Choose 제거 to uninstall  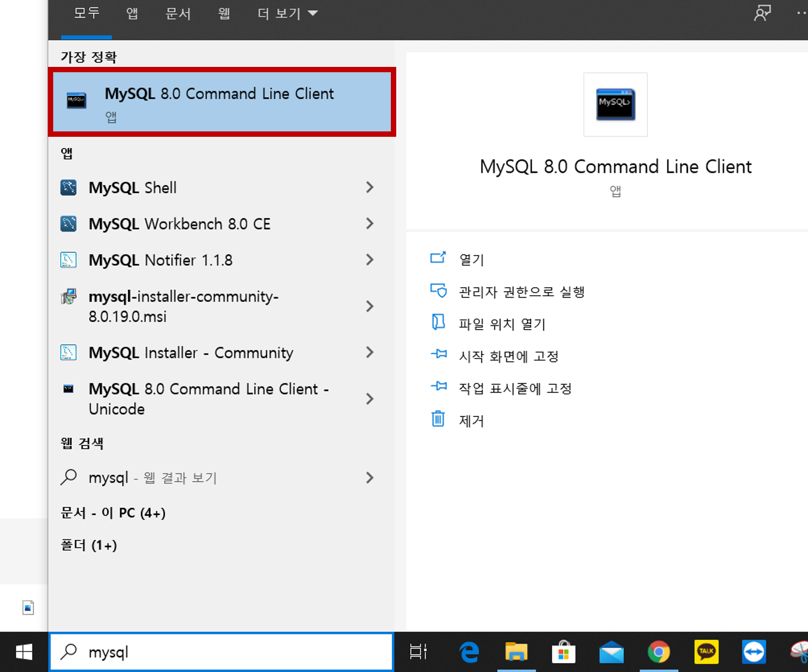coord(472,421)
